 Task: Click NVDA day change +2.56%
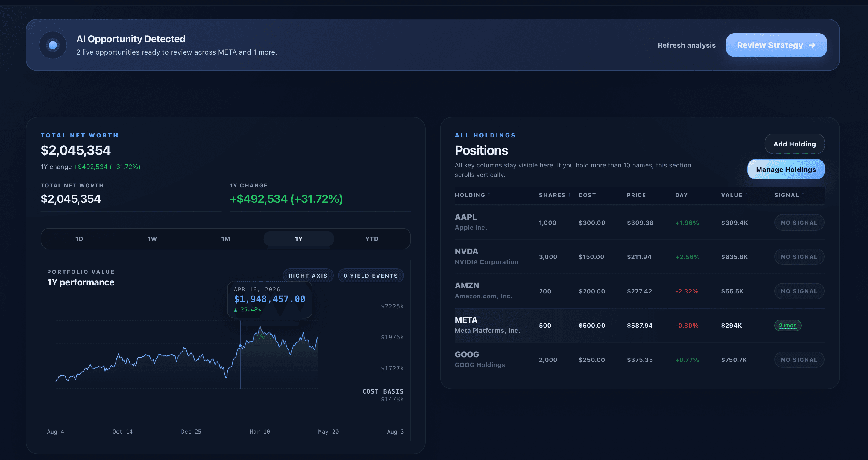click(x=688, y=257)
